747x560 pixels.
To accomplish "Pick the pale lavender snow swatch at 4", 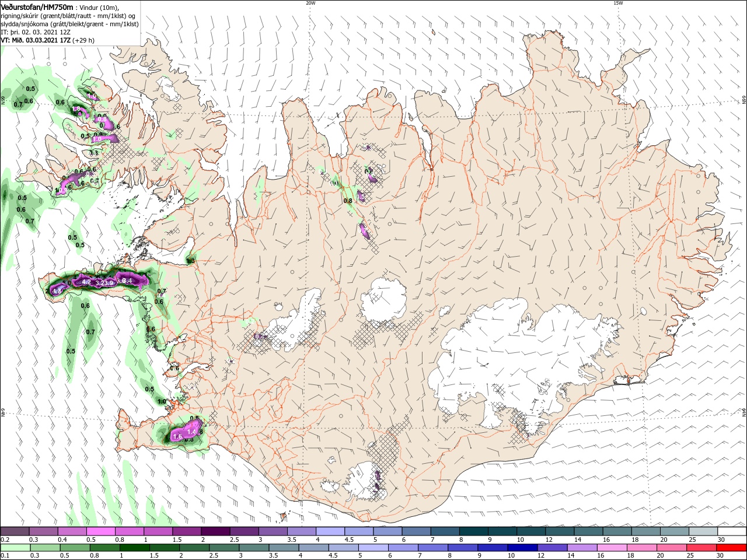I will pyautogui.click(x=329, y=531).
